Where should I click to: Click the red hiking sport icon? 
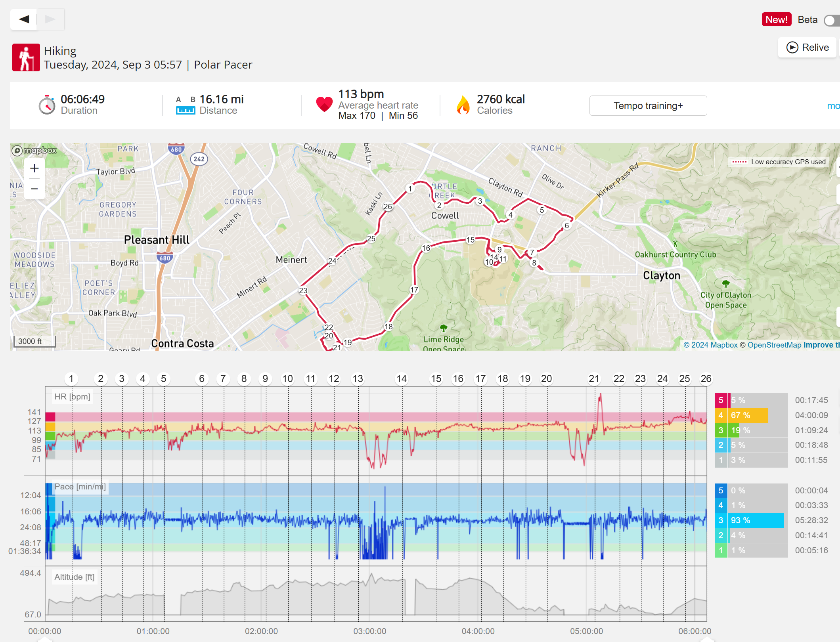26,57
